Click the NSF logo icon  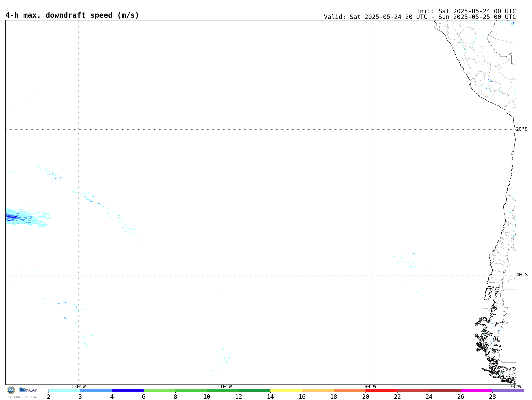pyautogui.click(x=11, y=390)
